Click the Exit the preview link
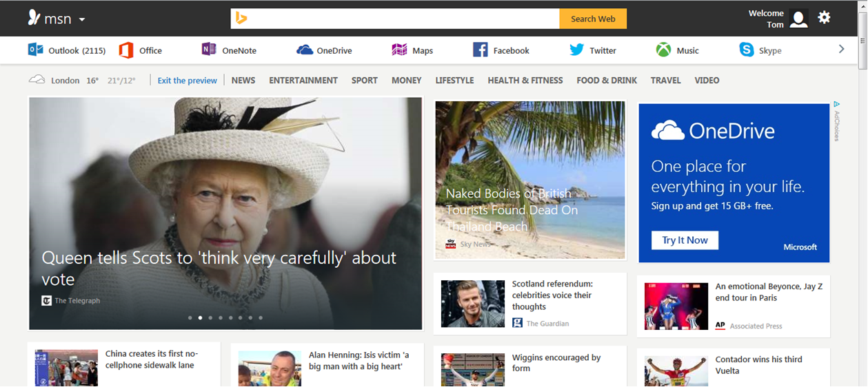The image size is (868, 387). (x=187, y=81)
